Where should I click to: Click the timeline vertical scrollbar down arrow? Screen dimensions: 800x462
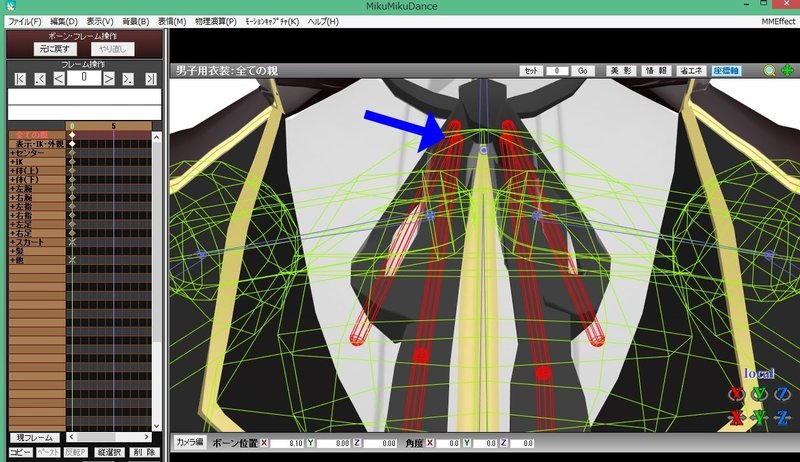pyautogui.click(x=157, y=426)
